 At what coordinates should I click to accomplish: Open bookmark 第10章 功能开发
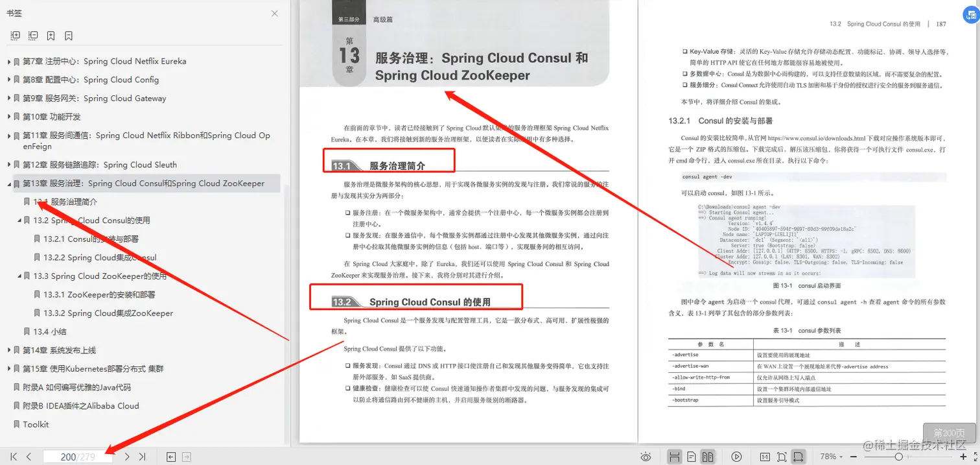[x=52, y=117]
